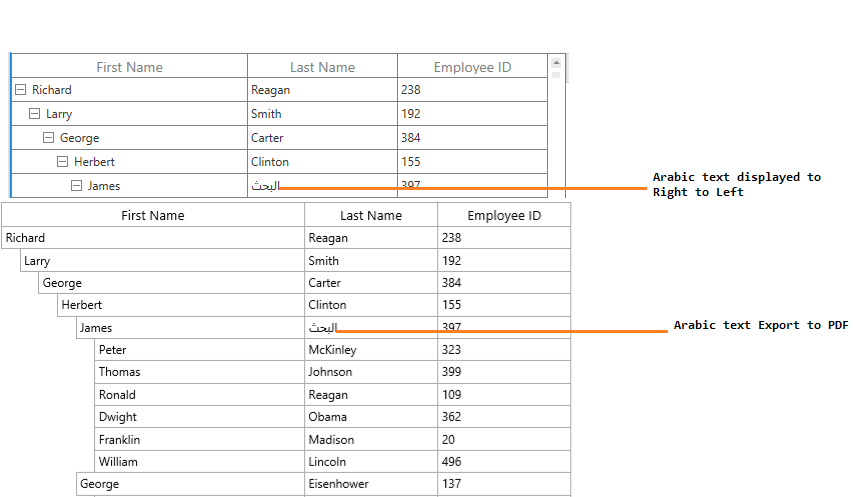Collapse the James tree node
The height and width of the screenshot is (497, 853).
pos(77,185)
